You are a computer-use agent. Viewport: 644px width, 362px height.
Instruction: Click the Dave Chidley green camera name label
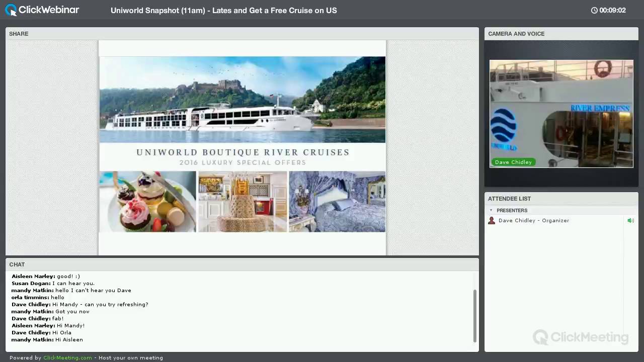[513, 162]
